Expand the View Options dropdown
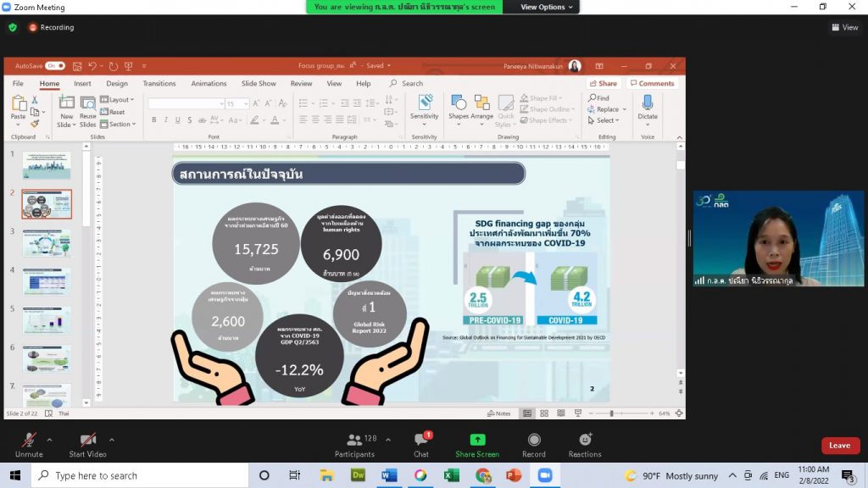 (547, 7)
